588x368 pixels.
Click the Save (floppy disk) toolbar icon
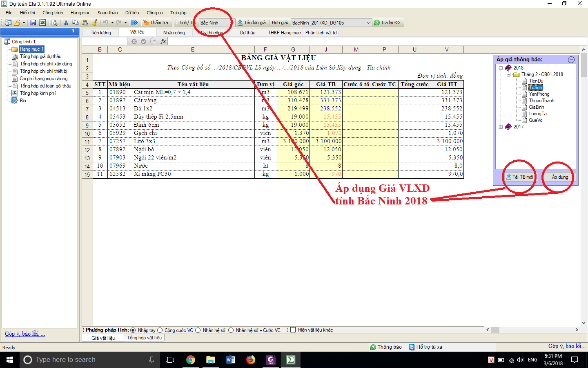[33, 23]
